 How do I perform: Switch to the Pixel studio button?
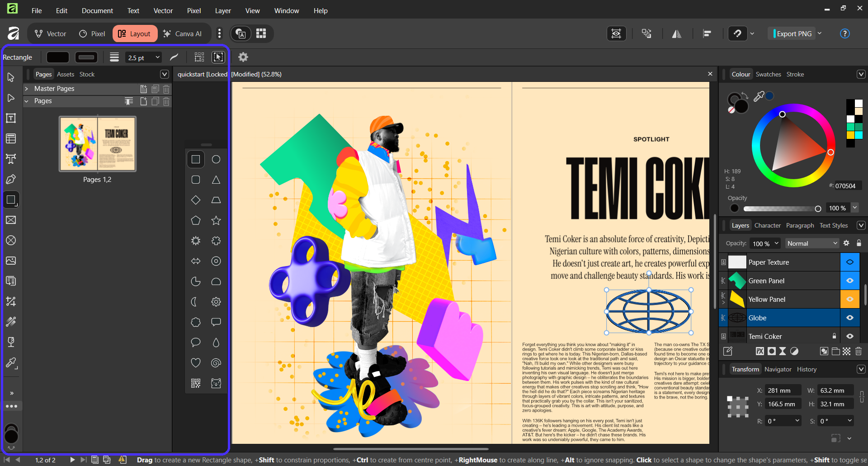pyautogui.click(x=92, y=33)
